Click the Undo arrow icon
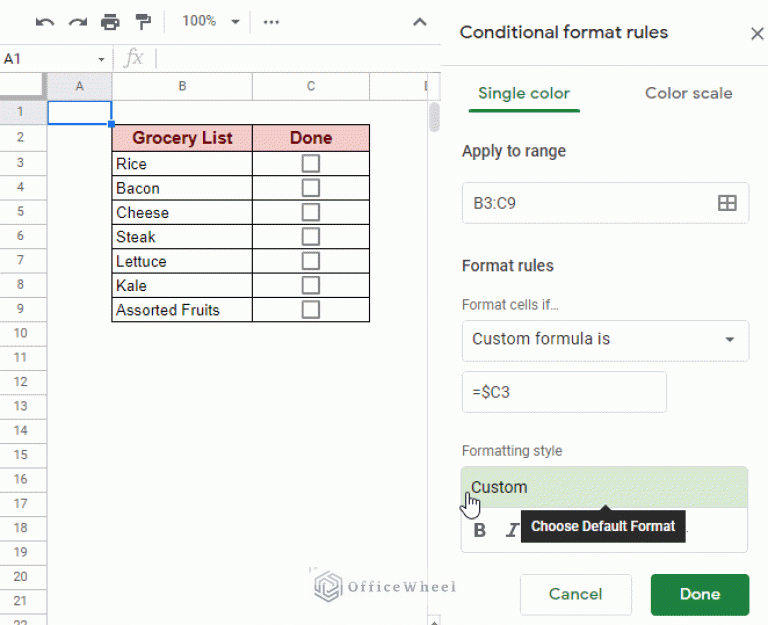Viewport: 768px width, 625px height. pos(44,22)
